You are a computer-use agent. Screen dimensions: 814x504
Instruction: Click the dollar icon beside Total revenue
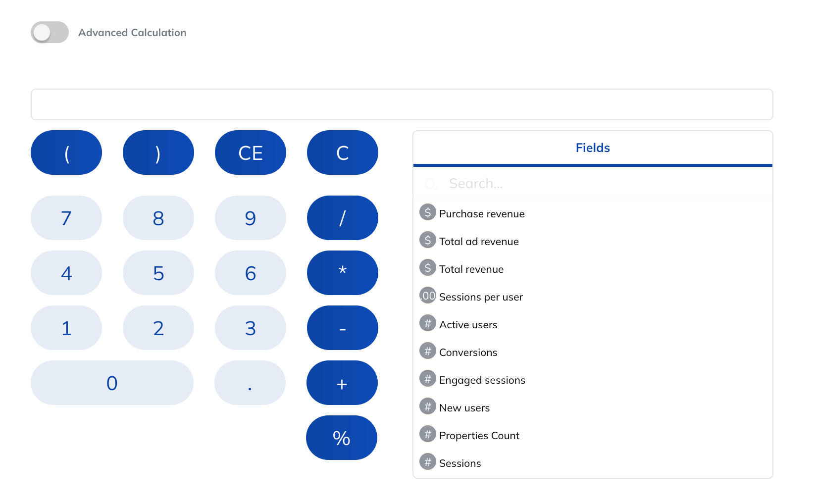(428, 268)
